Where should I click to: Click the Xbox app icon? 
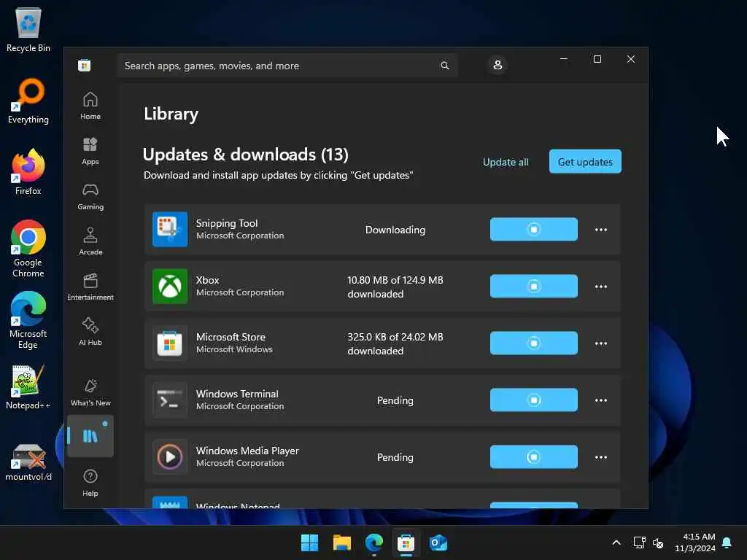click(x=170, y=286)
